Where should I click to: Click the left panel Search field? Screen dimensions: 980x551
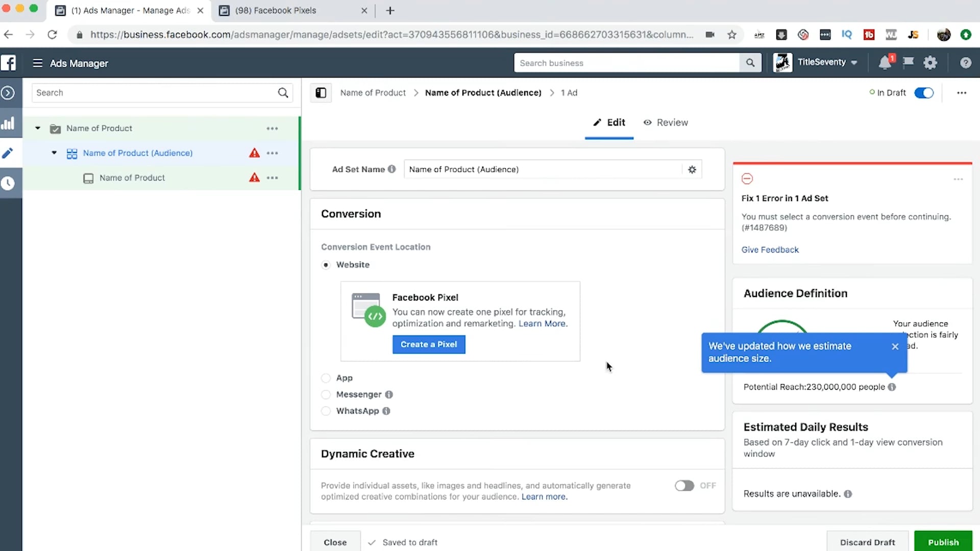click(162, 93)
